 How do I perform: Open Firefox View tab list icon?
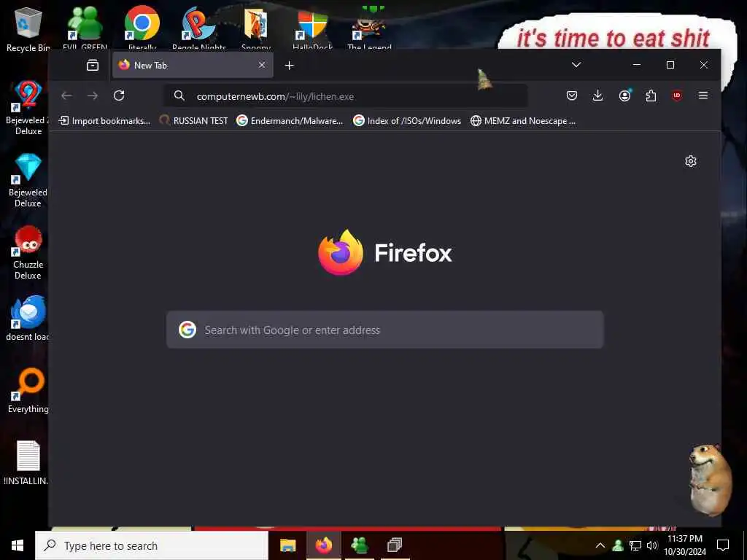(93, 65)
